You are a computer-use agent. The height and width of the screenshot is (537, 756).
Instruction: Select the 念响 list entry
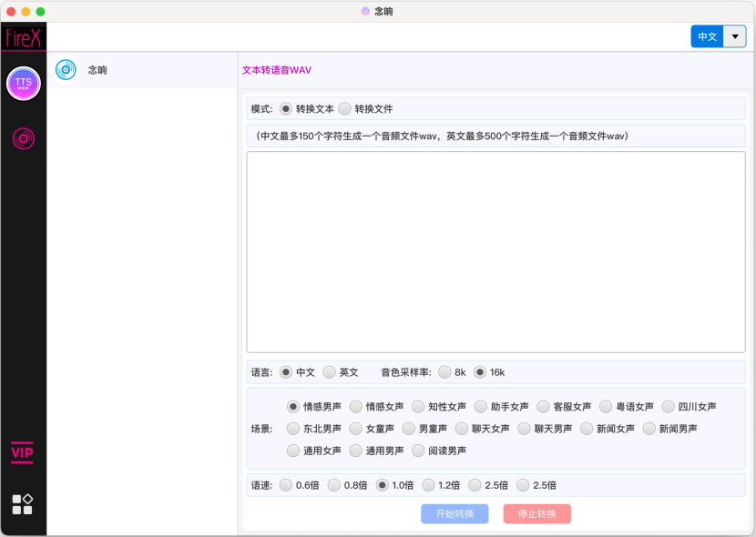click(142, 70)
